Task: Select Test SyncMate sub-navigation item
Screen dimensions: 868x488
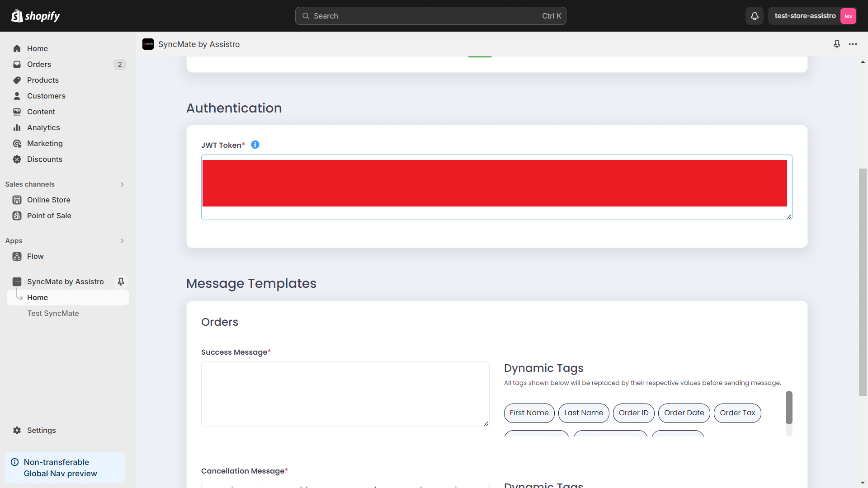Action: tap(53, 313)
